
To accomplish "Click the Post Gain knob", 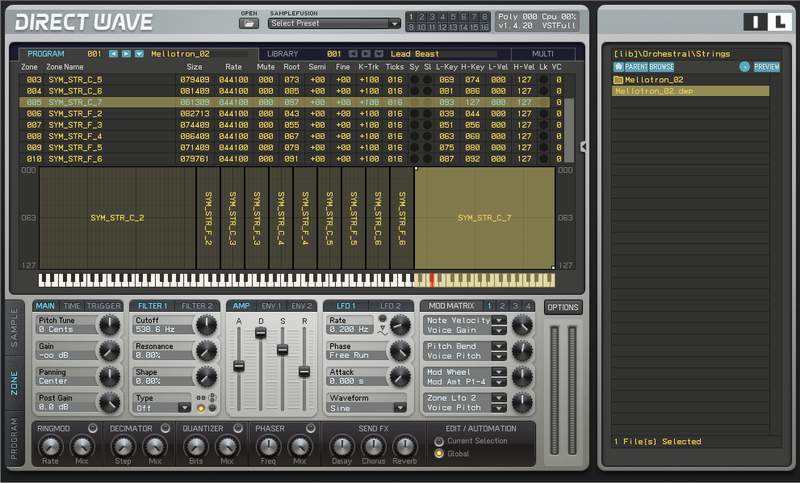I will (110, 402).
